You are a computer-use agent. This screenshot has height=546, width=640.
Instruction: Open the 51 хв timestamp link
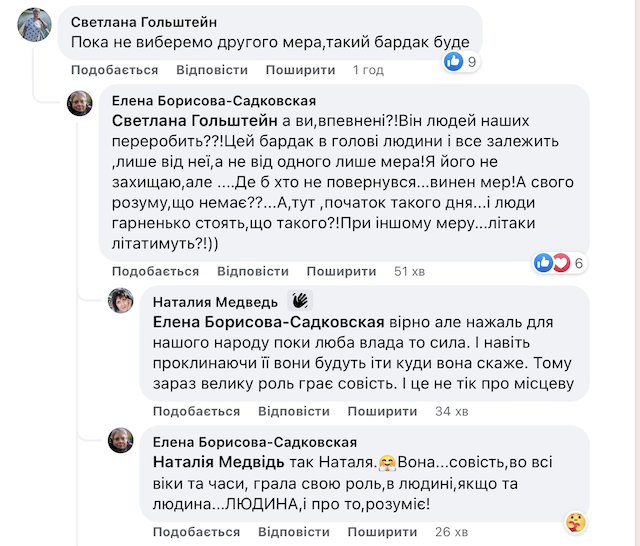(409, 271)
